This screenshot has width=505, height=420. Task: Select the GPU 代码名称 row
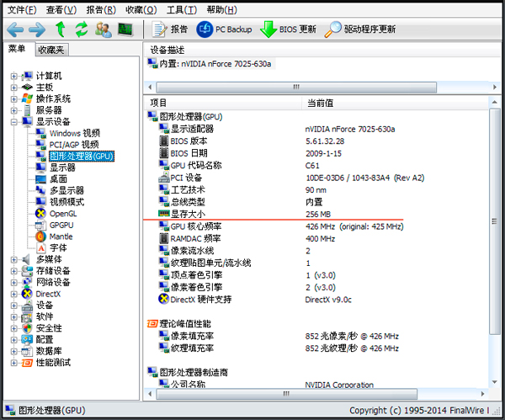316,166
